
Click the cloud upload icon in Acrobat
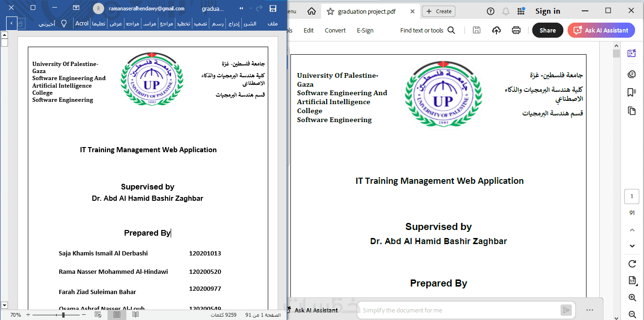pyautogui.click(x=496, y=30)
